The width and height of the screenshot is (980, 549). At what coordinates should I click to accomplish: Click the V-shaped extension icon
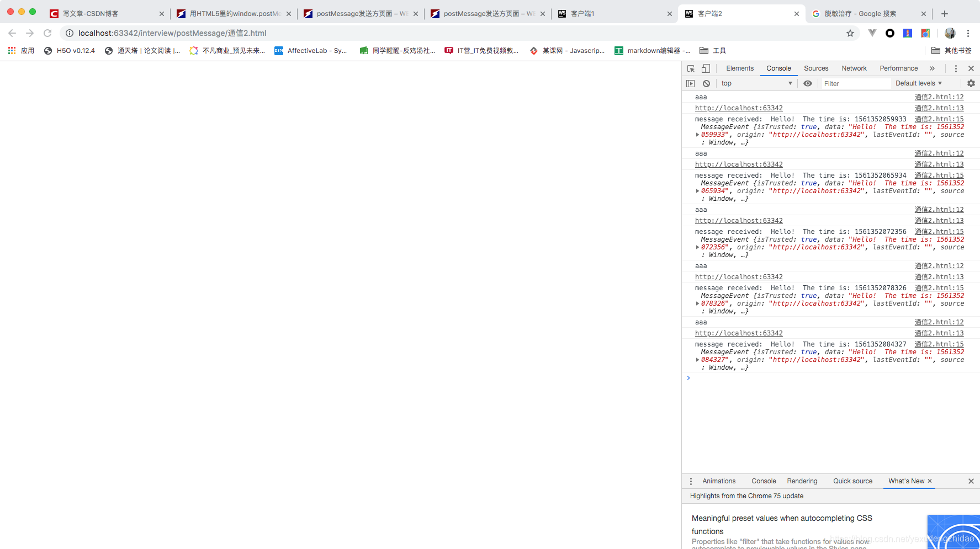[872, 33]
